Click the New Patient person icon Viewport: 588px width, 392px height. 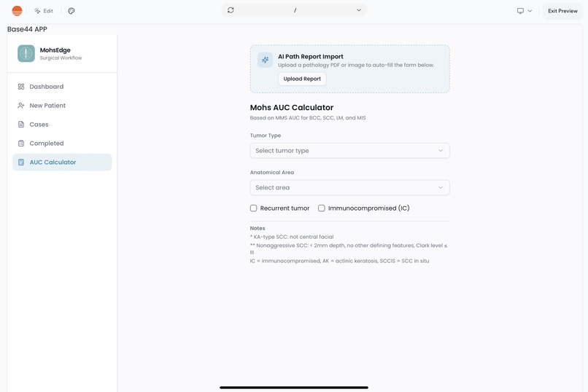[21, 106]
